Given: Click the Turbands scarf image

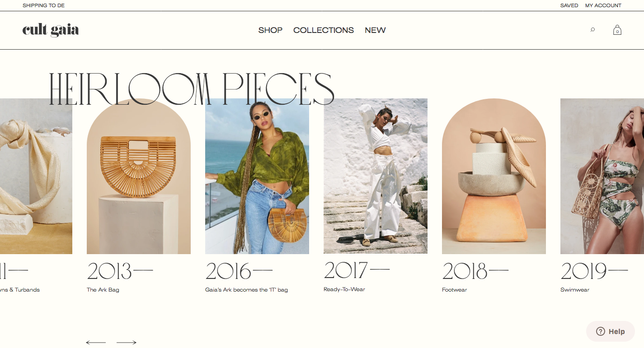Looking at the screenshot, I should tap(36, 176).
